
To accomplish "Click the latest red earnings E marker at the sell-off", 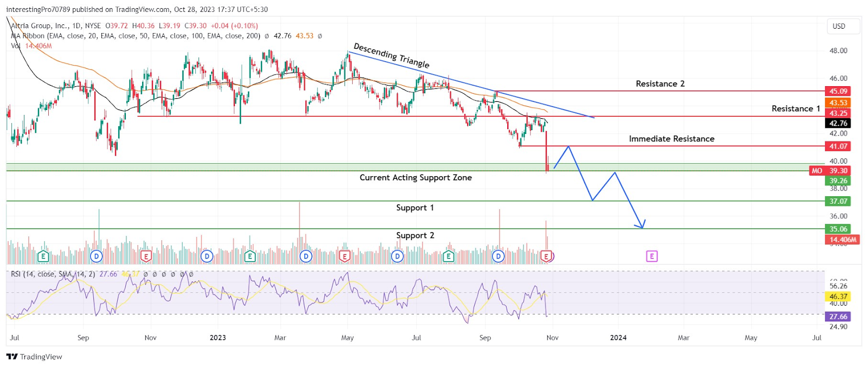I will pyautogui.click(x=546, y=256).
